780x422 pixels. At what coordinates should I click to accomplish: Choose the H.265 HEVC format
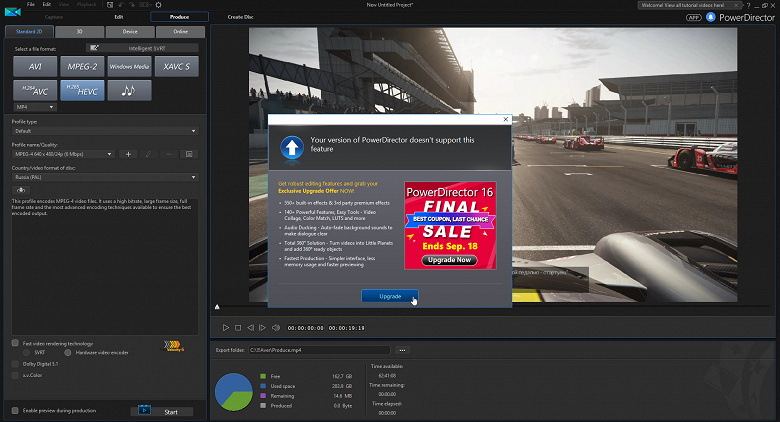click(81, 91)
